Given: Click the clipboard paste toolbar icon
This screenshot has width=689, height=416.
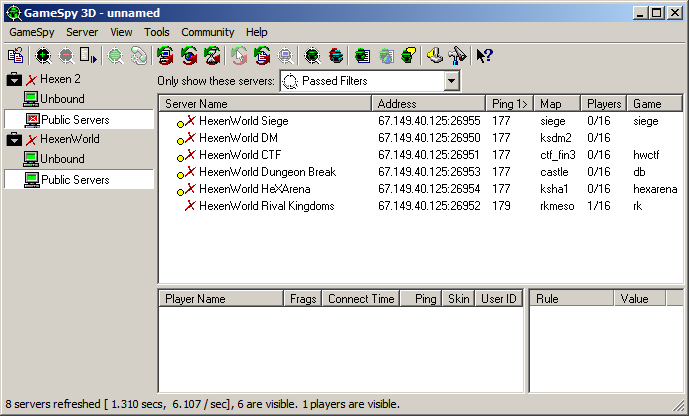Looking at the screenshot, I should [x=15, y=56].
